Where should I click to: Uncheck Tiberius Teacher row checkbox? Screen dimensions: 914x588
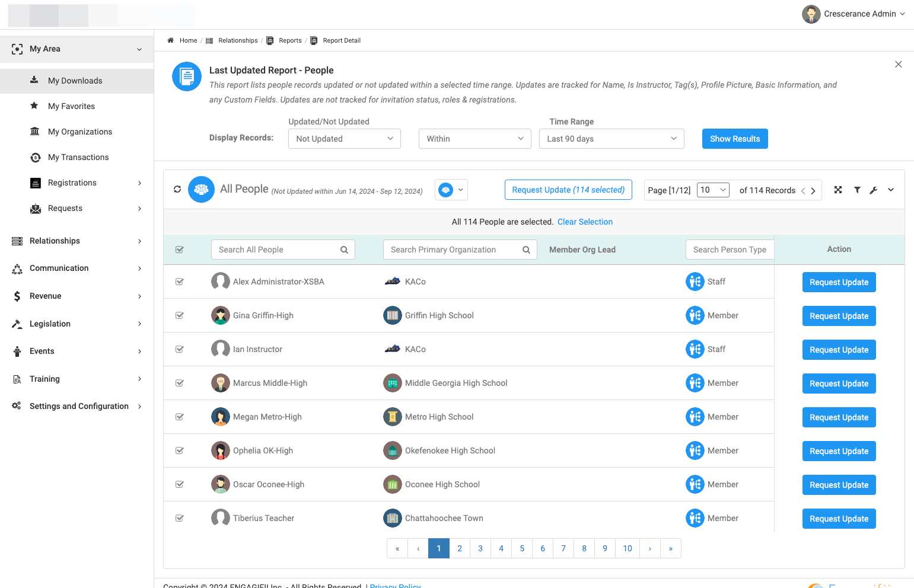[x=180, y=519]
